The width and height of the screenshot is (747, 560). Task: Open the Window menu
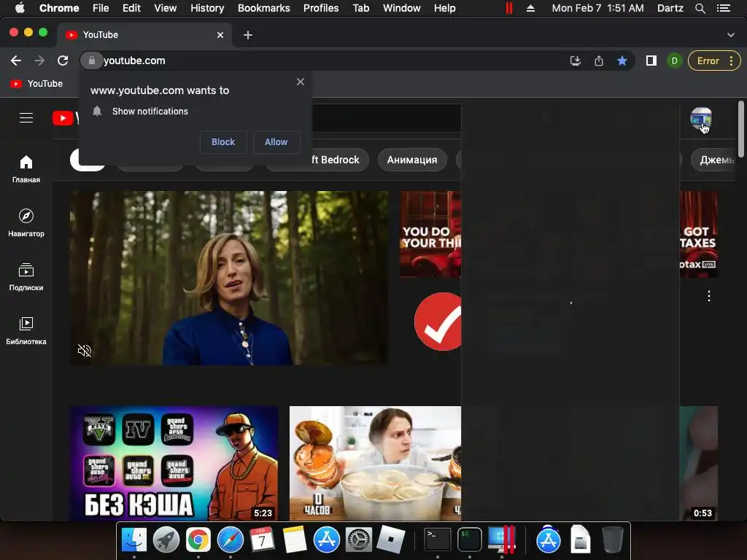click(x=402, y=8)
